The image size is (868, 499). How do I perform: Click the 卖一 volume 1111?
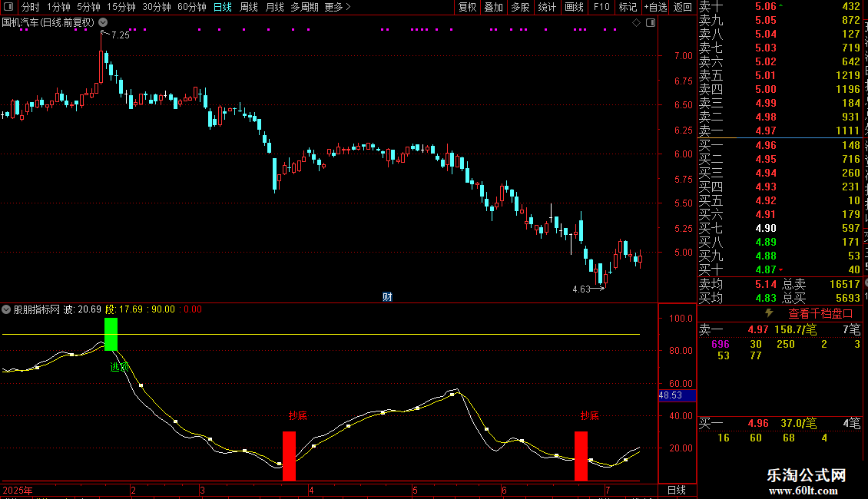[x=848, y=131]
